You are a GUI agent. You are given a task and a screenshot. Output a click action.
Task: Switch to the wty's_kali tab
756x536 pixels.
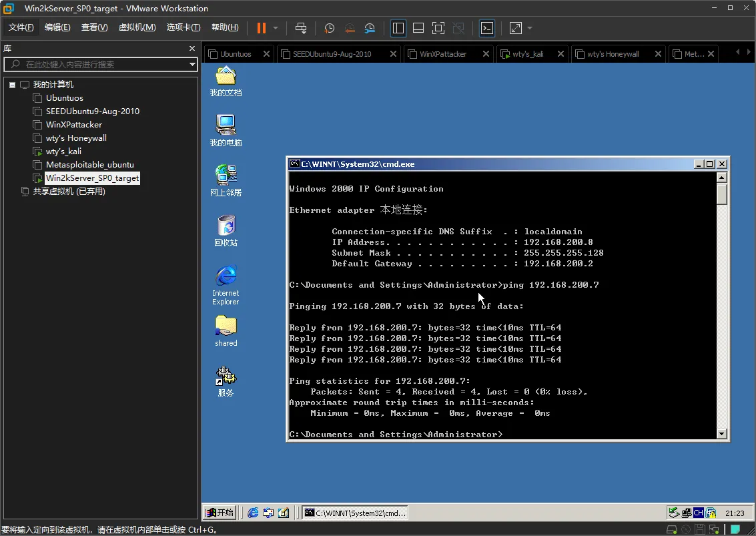pyautogui.click(x=528, y=54)
